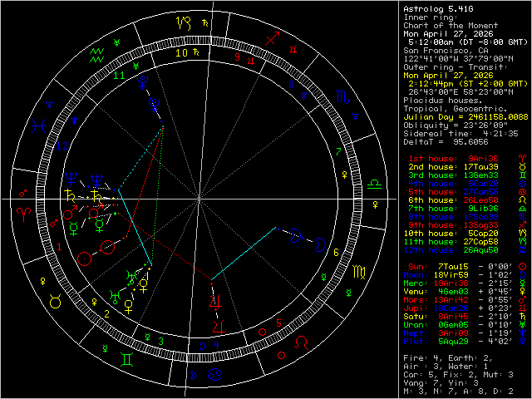The image size is (532, 399).
Task: Click the 10th house number on the wheel
Action: coord(181,52)
